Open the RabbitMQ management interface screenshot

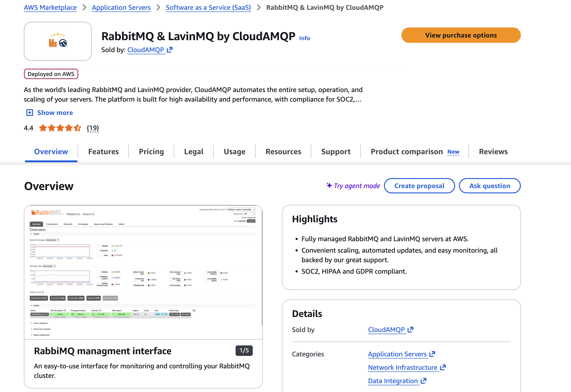coord(143,272)
